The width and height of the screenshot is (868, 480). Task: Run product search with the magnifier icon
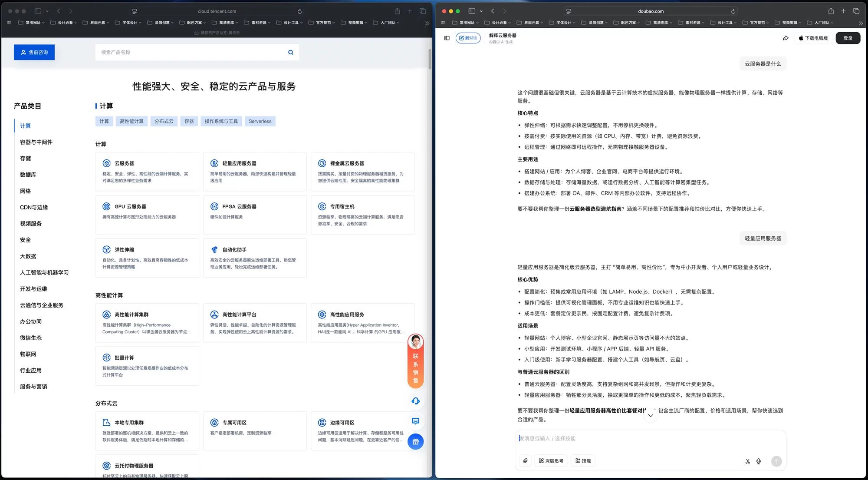[290, 52]
